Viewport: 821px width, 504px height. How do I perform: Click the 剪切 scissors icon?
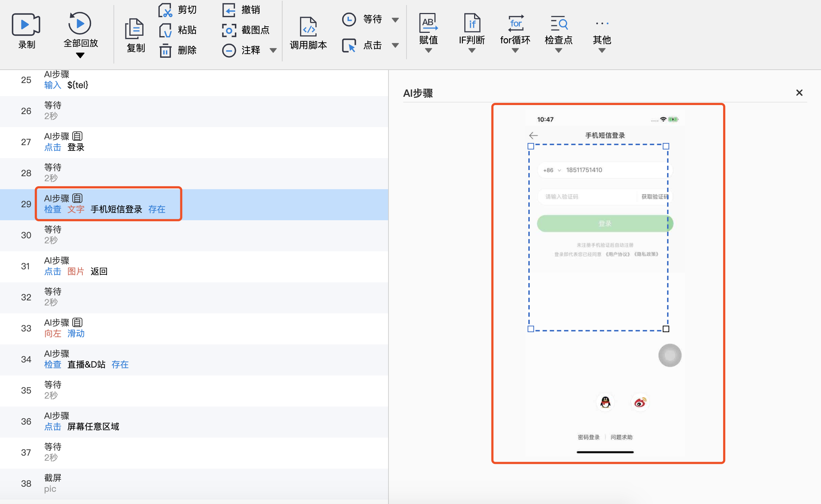coord(165,10)
